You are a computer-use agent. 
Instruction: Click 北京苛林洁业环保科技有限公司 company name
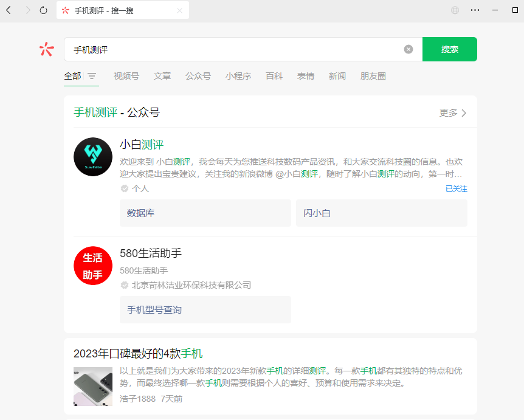coord(191,285)
